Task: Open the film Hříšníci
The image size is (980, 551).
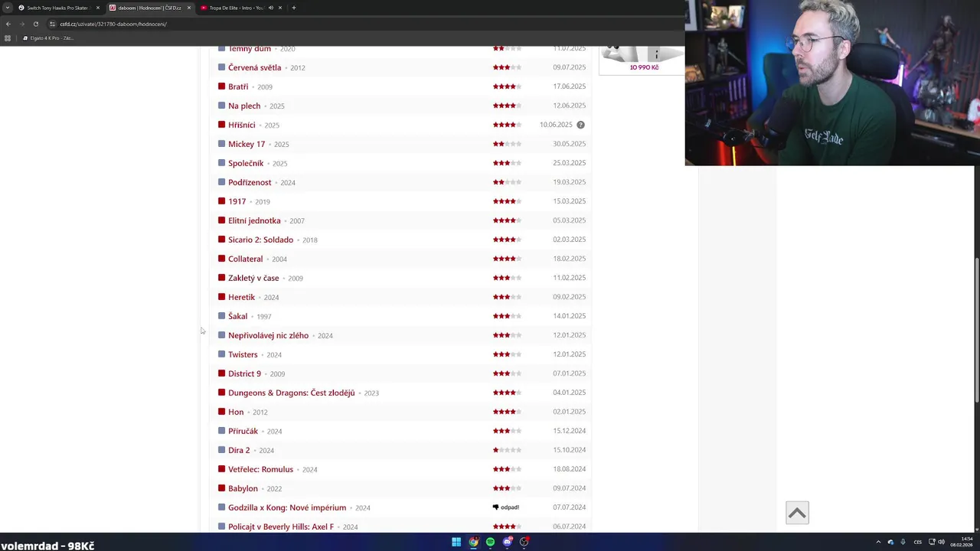Action: pos(241,125)
